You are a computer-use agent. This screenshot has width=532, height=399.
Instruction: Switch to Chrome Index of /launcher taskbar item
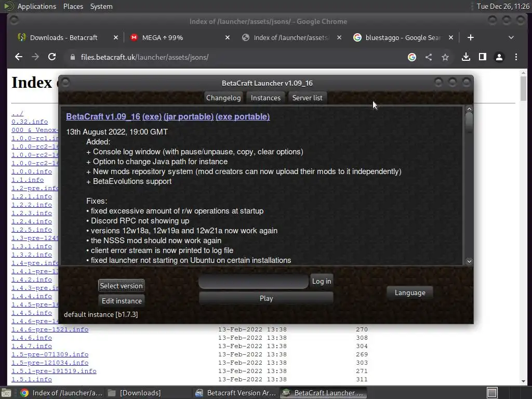[x=61, y=393]
